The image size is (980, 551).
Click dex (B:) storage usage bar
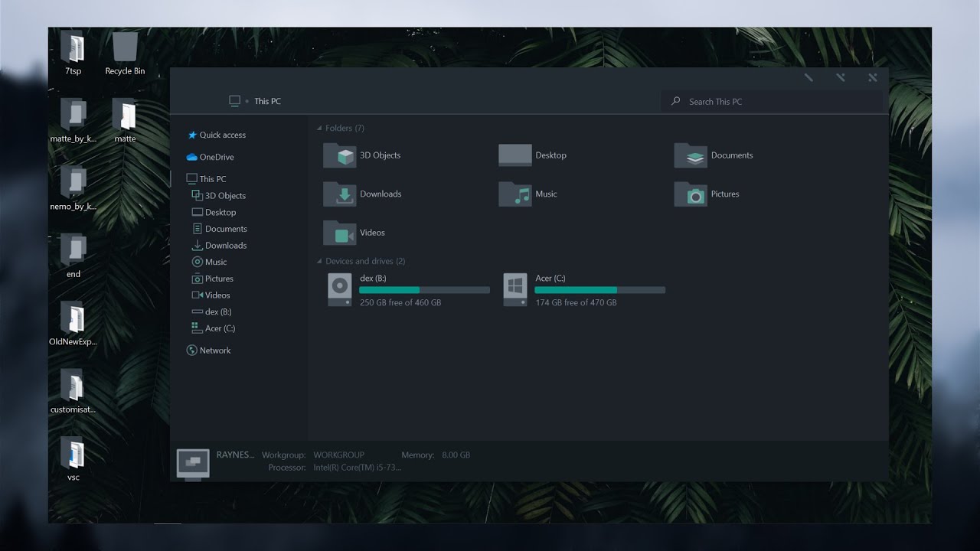point(424,290)
